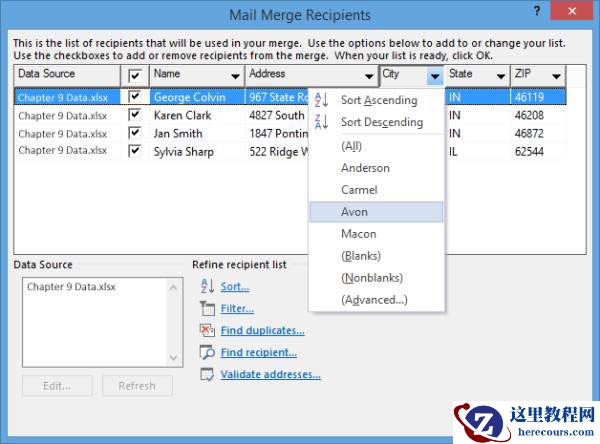Click the Refresh button
Screen dimensions: 600x444
(x=137, y=385)
